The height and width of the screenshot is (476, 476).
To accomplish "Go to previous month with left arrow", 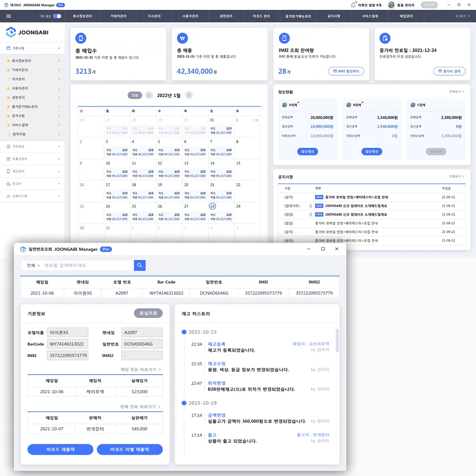I will 149,95.
